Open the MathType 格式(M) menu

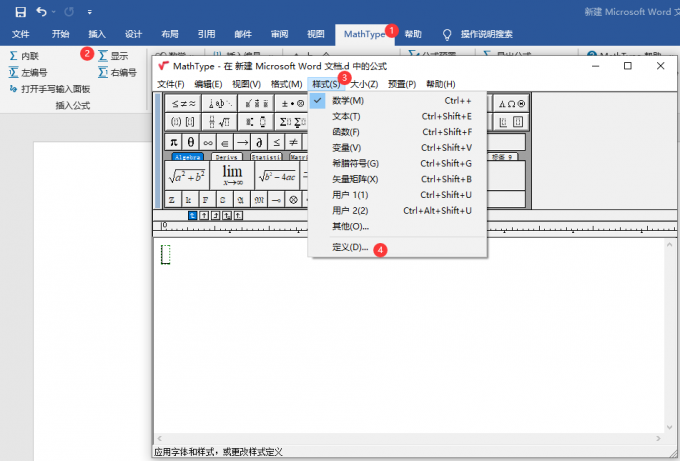[x=286, y=84]
